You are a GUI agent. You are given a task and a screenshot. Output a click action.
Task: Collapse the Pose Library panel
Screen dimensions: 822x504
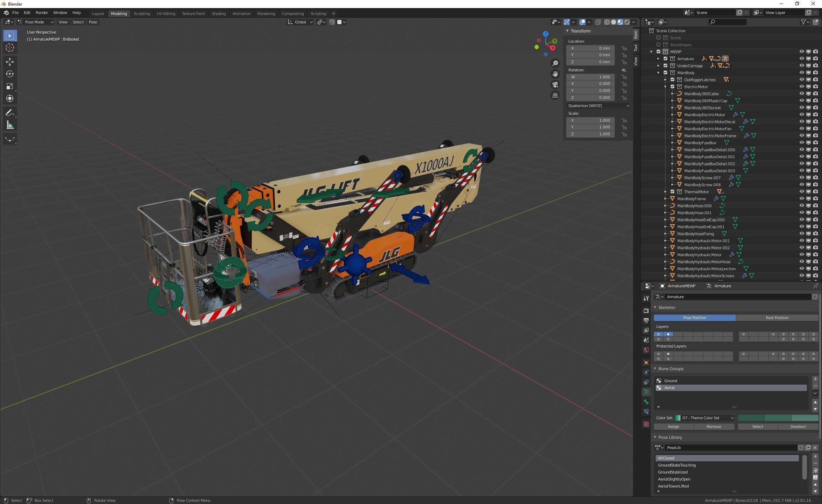click(655, 437)
